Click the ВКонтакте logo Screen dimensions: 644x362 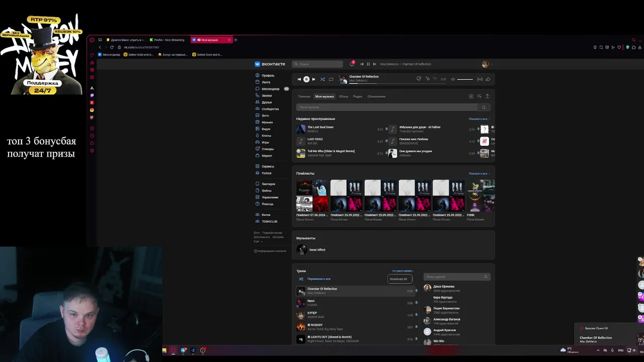click(x=270, y=64)
